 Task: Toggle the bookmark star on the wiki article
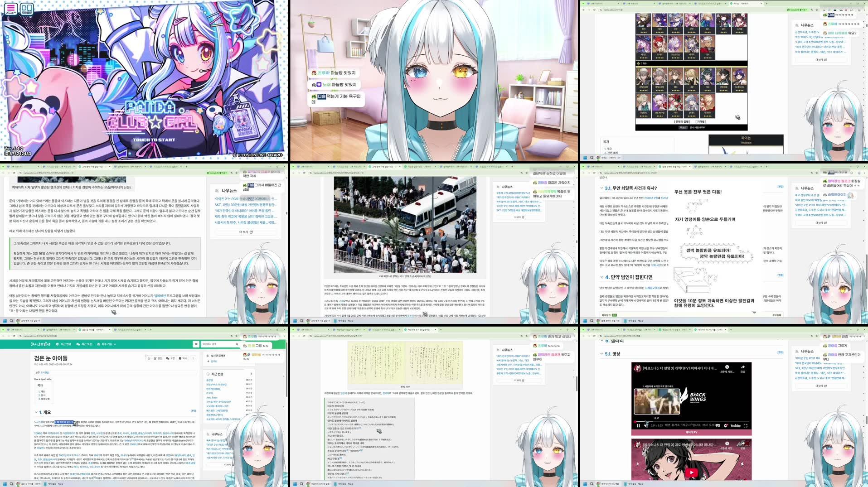(149, 358)
